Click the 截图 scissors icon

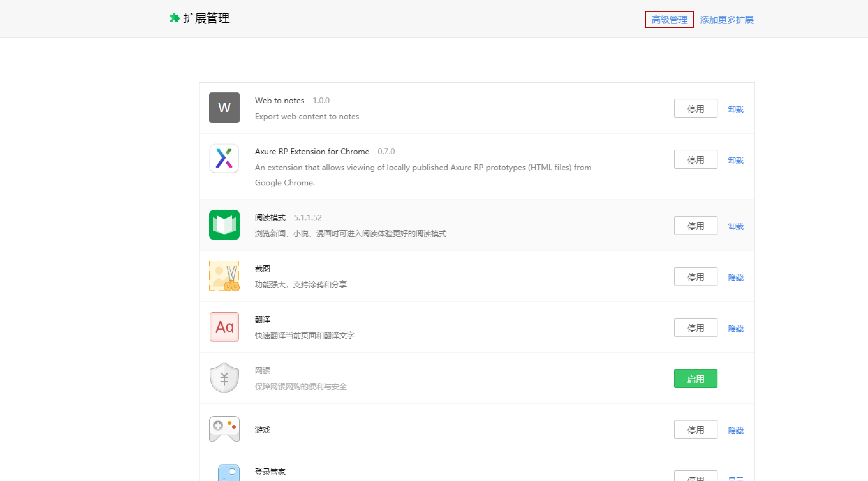[224, 276]
